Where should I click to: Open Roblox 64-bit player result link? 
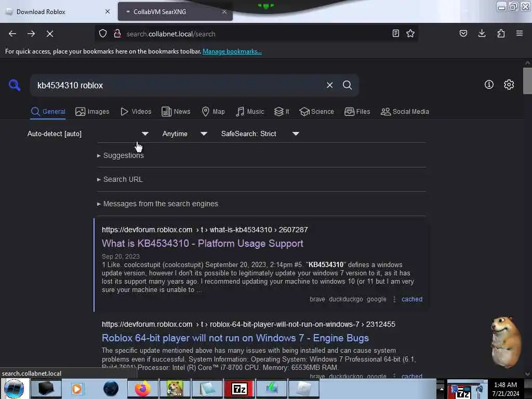(x=235, y=338)
